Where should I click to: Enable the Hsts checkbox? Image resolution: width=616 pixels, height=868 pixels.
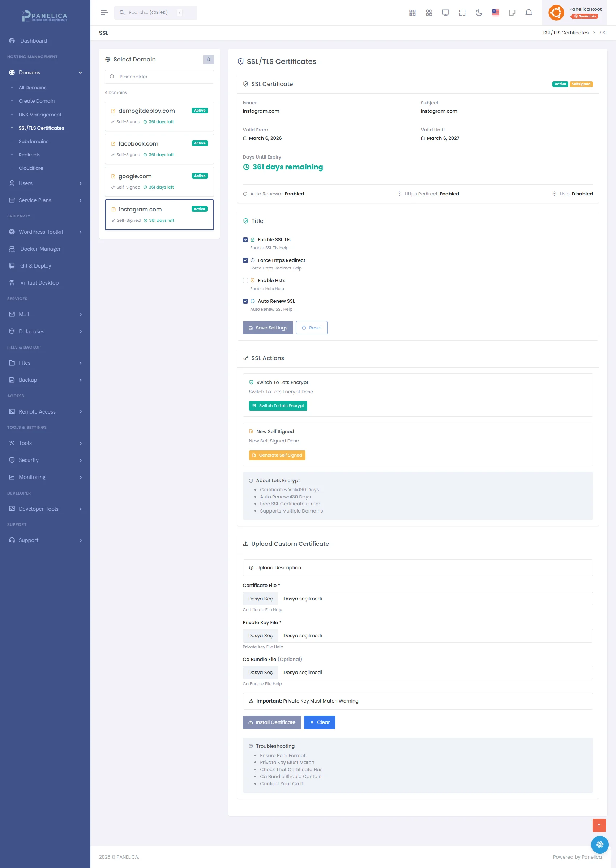(x=245, y=281)
